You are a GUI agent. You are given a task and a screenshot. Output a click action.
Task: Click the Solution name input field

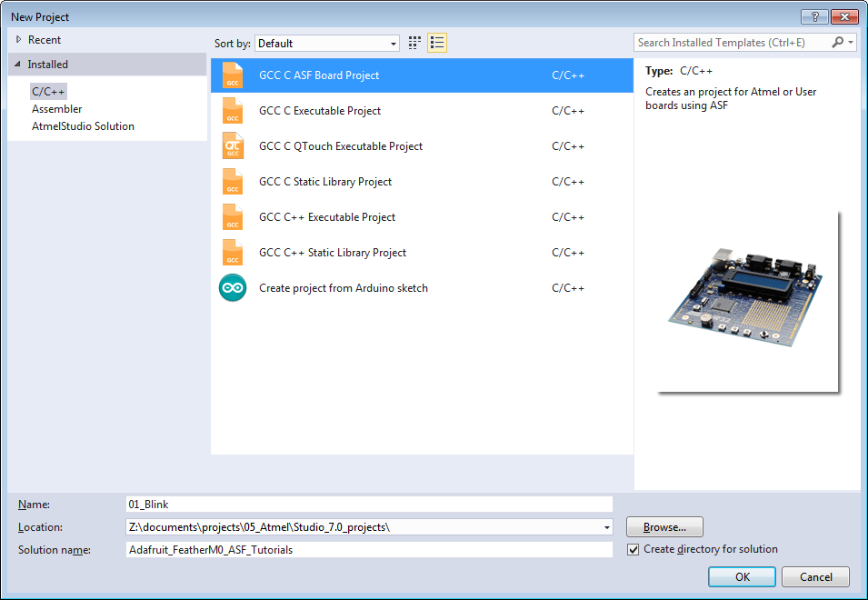(x=369, y=550)
